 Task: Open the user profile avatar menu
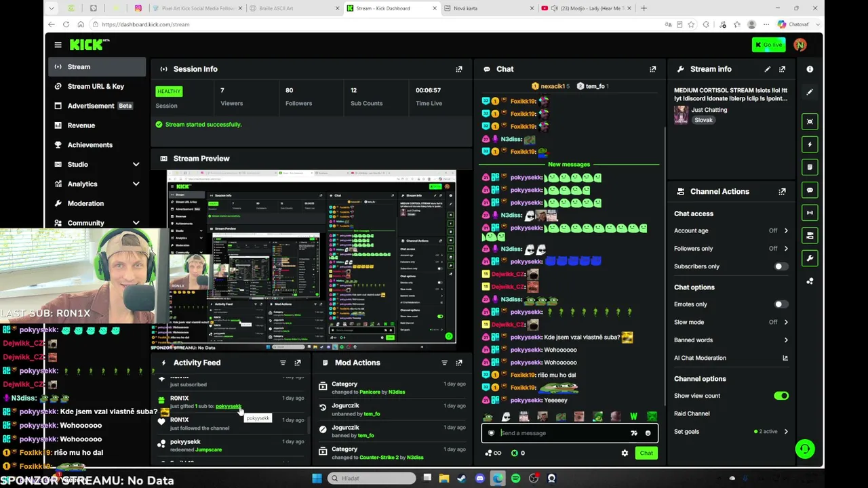click(800, 45)
